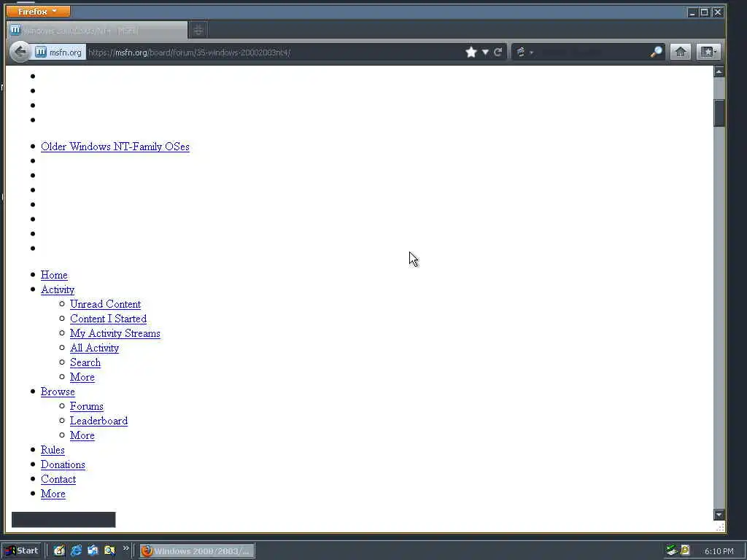Click More under Activity
The image size is (747, 560).
tap(82, 377)
